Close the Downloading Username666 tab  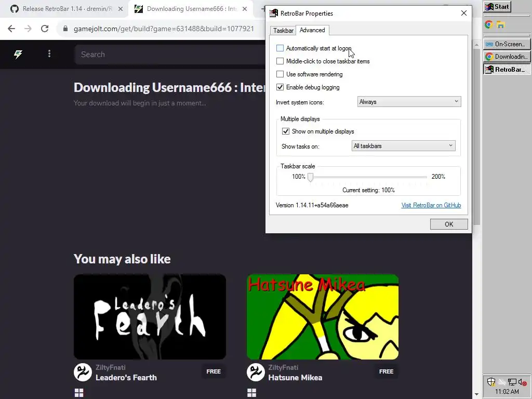tap(245, 9)
